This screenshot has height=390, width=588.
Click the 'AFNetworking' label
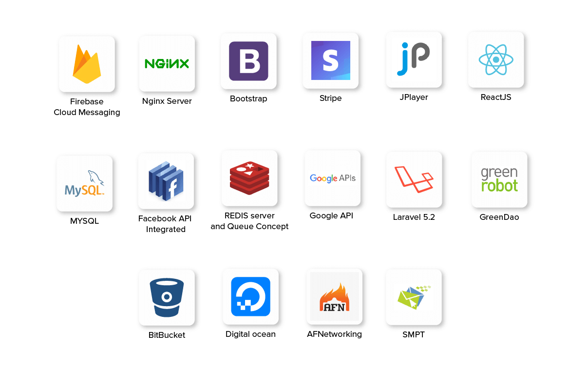(x=334, y=334)
